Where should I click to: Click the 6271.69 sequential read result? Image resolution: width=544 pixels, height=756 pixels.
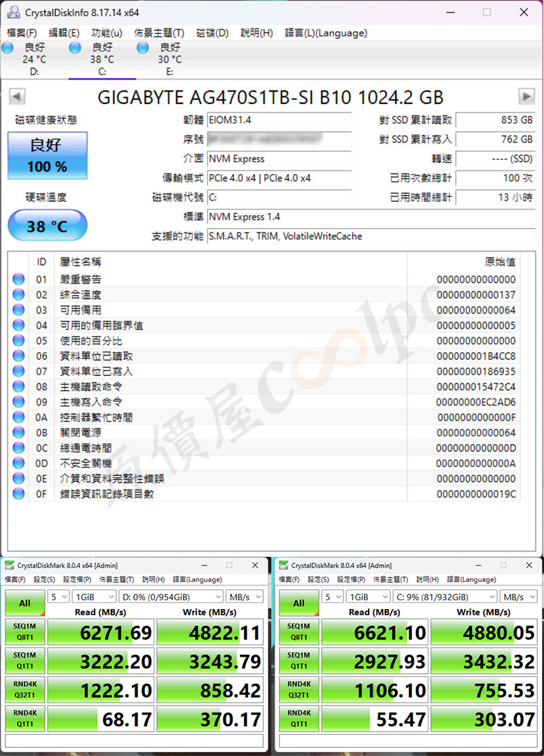tap(101, 632)
